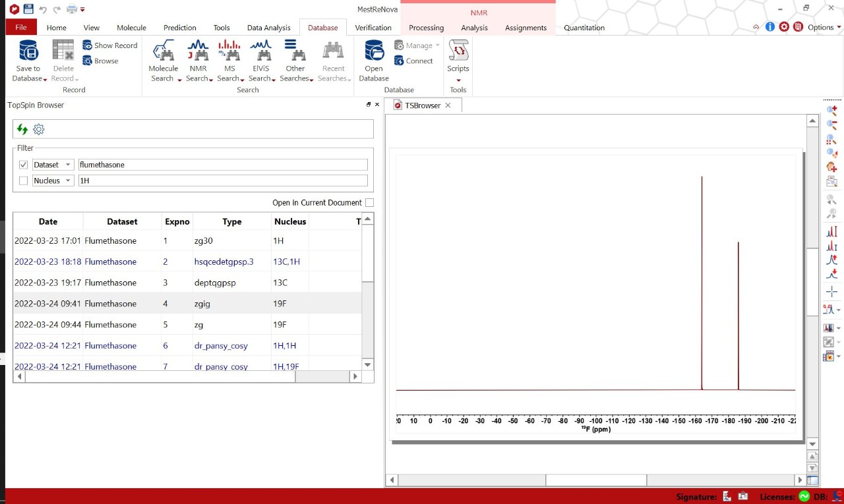Open the Options dropdown menu
This screenshot has height=504, width=844.
point(824,27)
